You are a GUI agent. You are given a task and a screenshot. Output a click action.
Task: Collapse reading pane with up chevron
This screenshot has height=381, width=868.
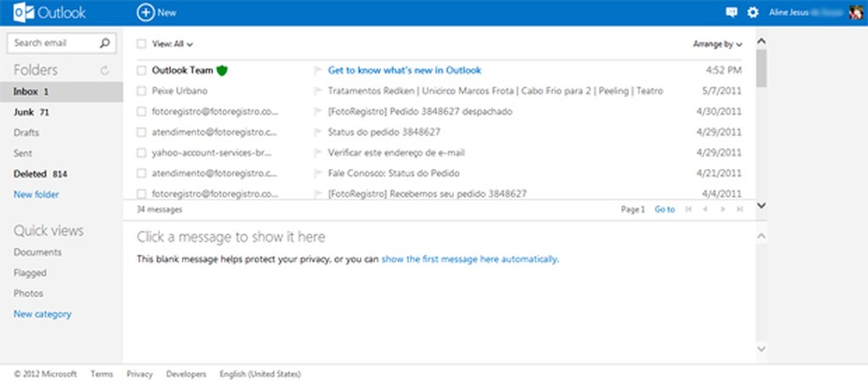click(761, 236)
